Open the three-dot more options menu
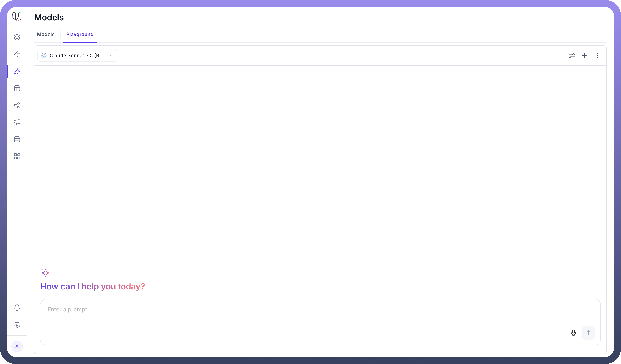The height and width of the screenshot is (364, 621). point(597,56)
